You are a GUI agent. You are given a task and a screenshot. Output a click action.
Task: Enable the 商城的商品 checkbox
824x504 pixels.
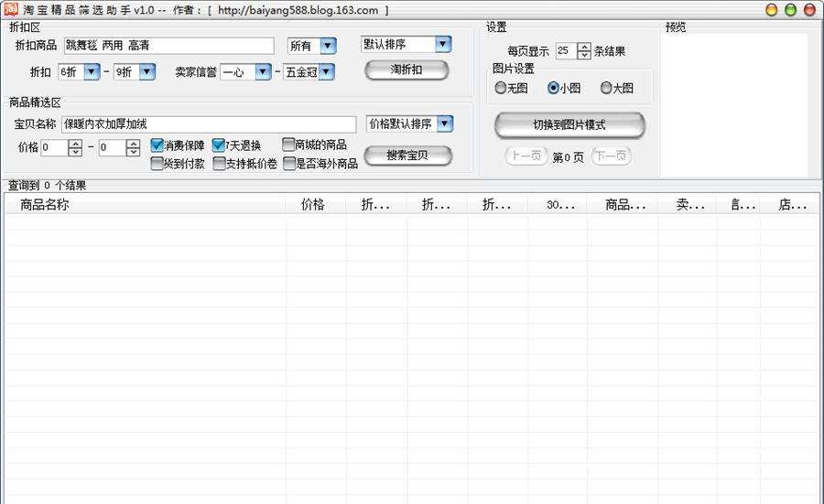click(288, 145)
